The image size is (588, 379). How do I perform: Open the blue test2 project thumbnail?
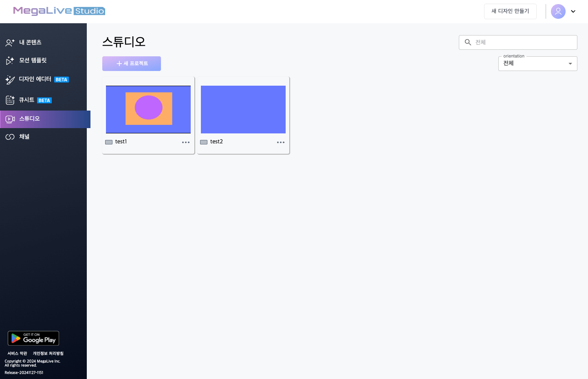pyautogui.click(x=243, y=109)
